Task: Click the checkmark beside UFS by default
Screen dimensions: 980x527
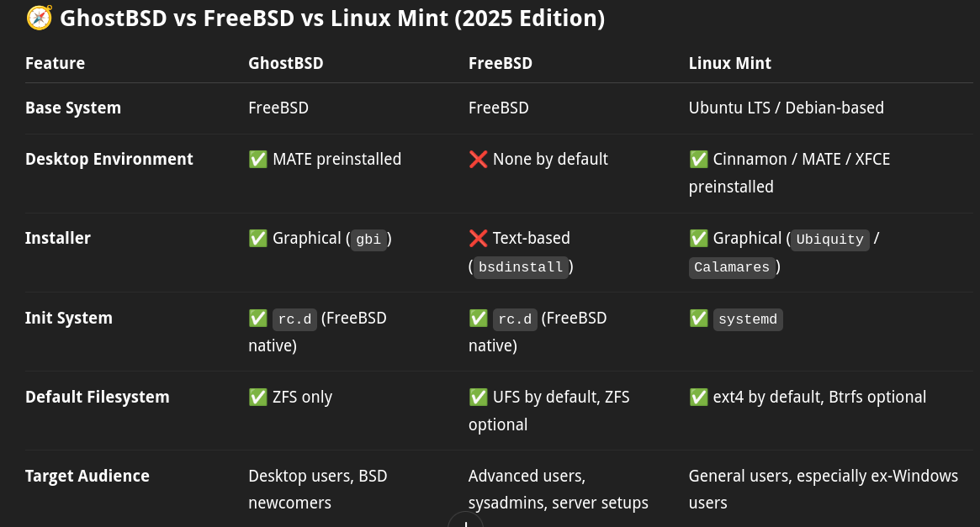Action: click(x=478, y=397)
